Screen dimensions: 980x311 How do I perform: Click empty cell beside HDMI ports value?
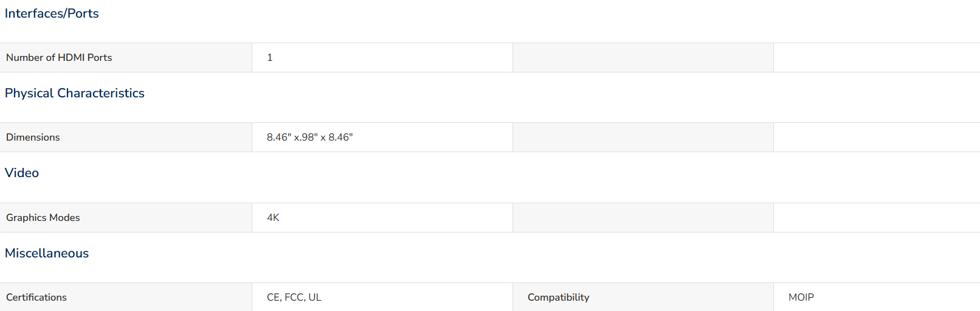(x=643, y=58)
